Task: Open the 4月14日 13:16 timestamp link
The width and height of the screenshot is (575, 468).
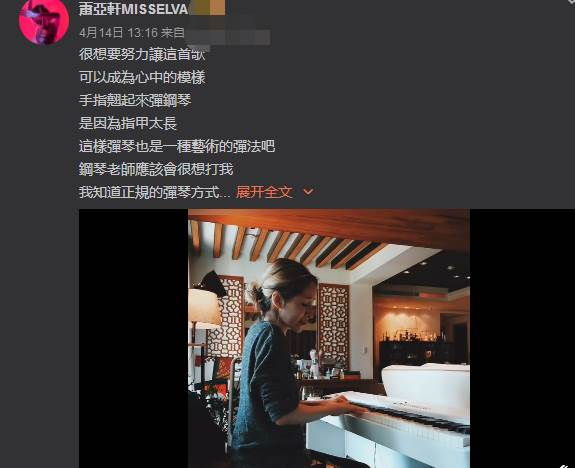Action: (118, 33)
